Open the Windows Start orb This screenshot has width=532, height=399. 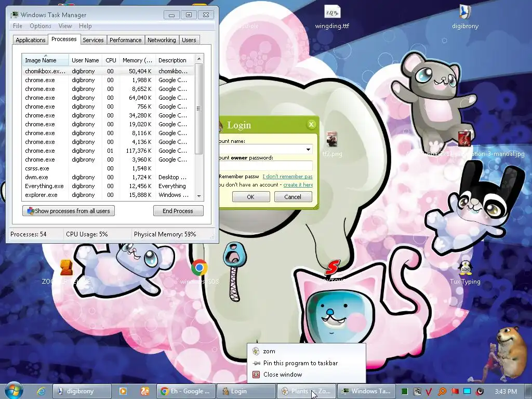point(14,391)
